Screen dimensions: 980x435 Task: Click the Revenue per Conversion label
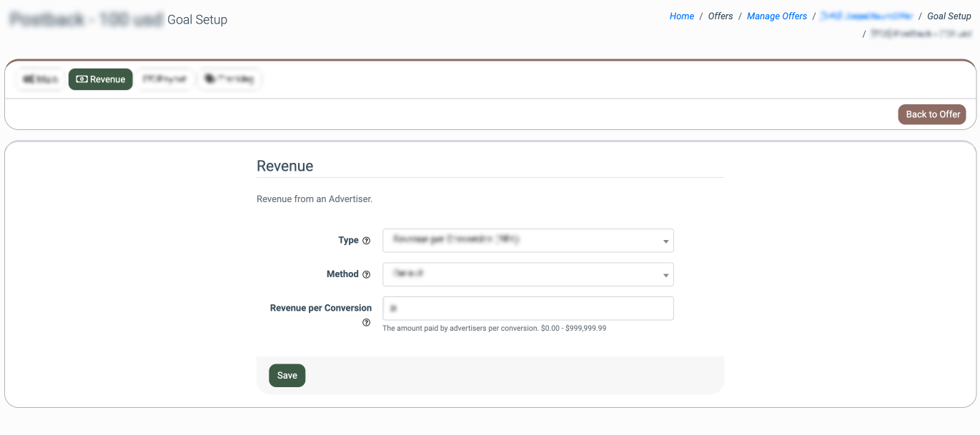[320, 308]
